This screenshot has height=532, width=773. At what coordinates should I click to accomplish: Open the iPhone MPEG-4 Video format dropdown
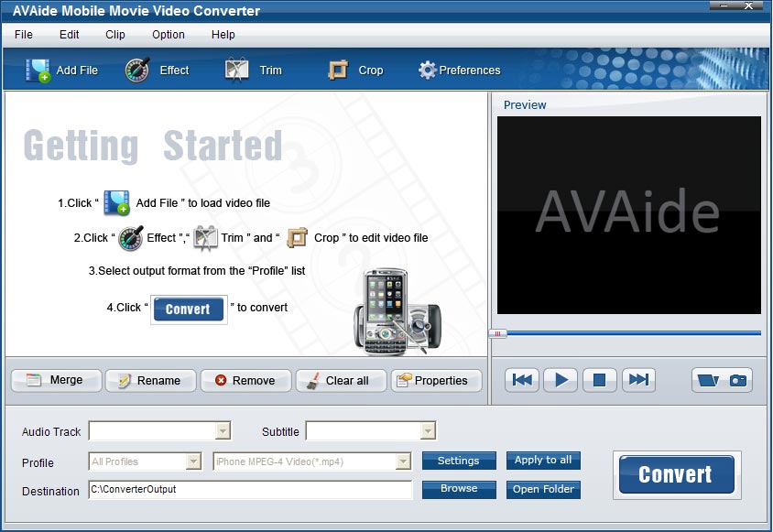point(403,461)
